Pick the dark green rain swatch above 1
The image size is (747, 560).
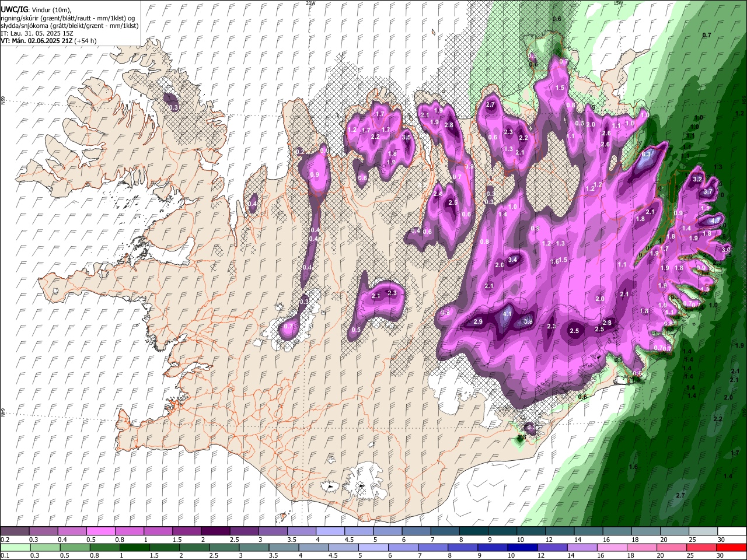(x=134, y=547)
